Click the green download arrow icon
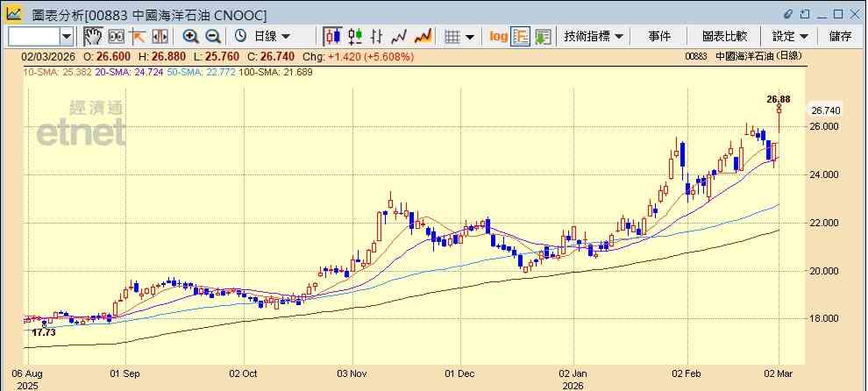The height and width of the screenshot is (391, 868). (x=543, y=37)
